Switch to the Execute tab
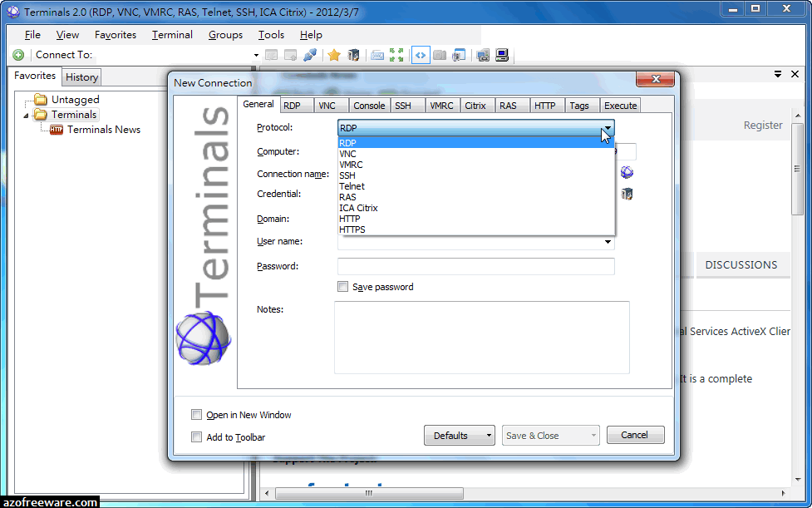The image size is (812, 508). coord(620,106)
